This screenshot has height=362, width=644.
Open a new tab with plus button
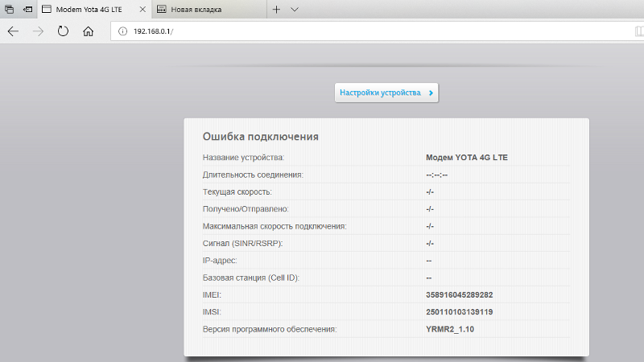tap(276, 9)
